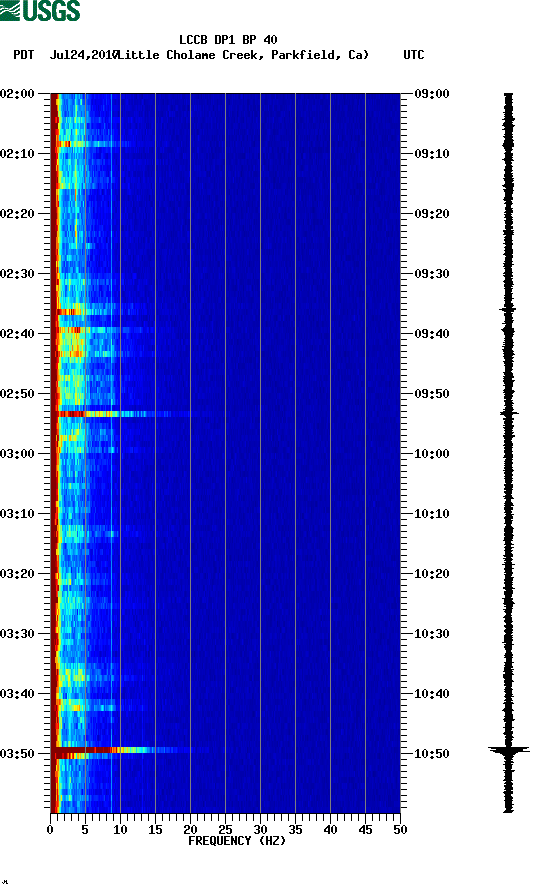Viewport: 552px width, 893px height.
Task: Click the '03:40' PDT time label
Action: pos(17,693)
